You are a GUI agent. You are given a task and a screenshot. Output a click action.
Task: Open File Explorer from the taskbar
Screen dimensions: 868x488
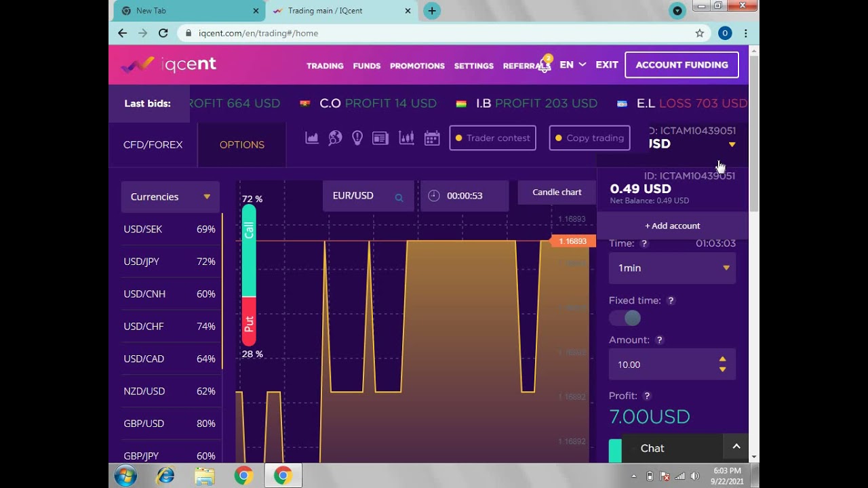pyautogui.click(x=204, y=476)
